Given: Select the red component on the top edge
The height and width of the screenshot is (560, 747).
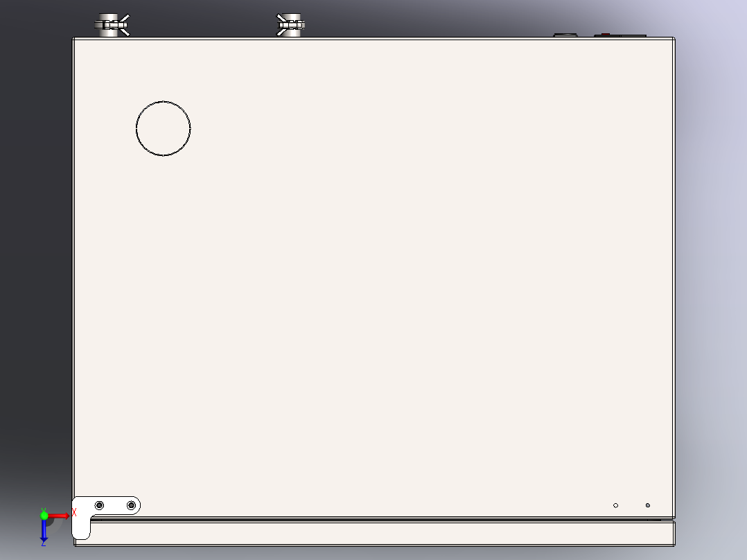Looking at the screenshot, I should 606,35.
